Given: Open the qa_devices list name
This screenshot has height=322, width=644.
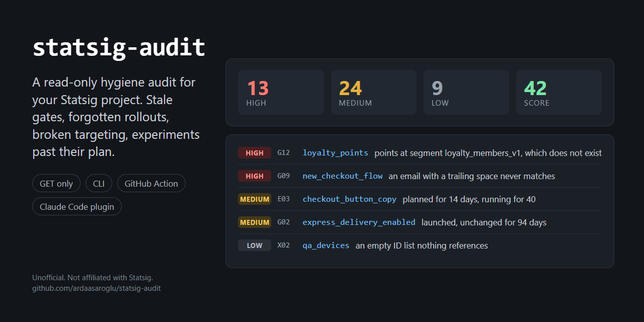Looking at the screenshot, I should coord(326,246).
